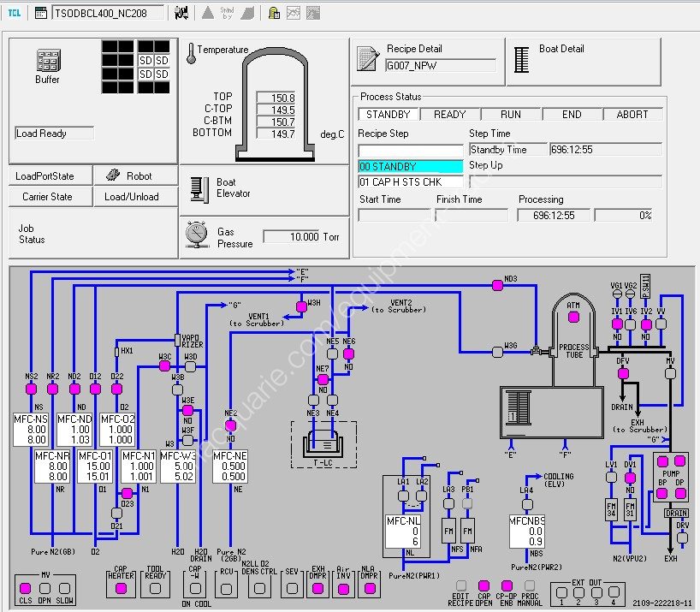This screenshot has height=612, width=700.
Task: Open the MFCNBS flow controller box
Action: point(527,532)
